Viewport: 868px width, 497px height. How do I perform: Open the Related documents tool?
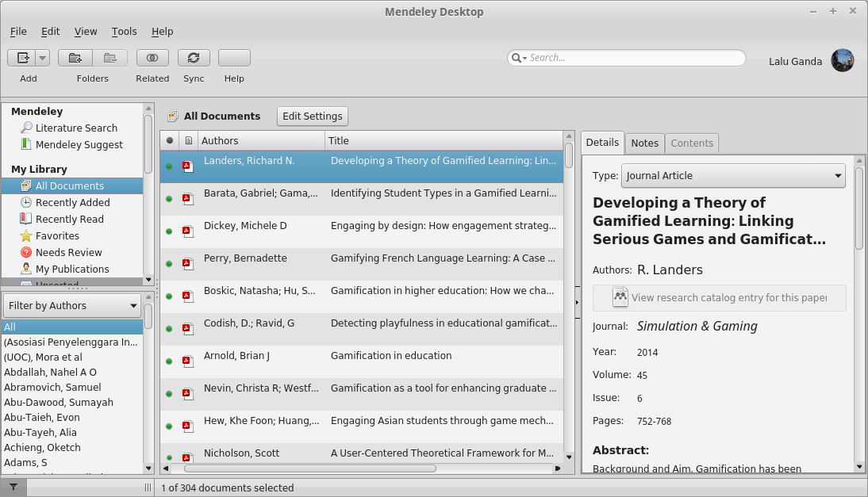point(152,57)
